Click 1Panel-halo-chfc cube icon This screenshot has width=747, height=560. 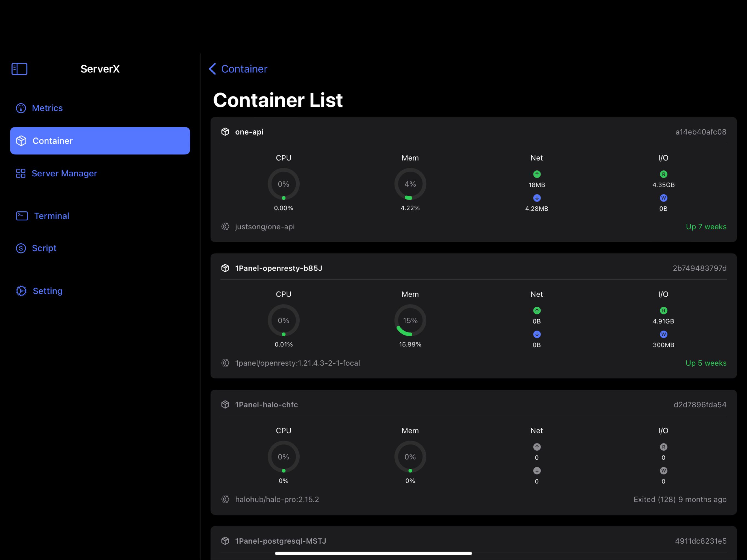[225, 405]
